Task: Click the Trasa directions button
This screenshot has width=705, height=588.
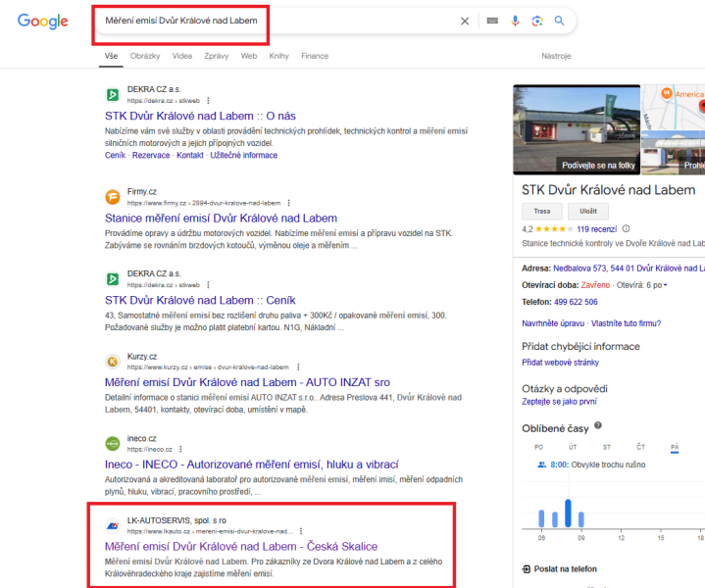Action: coord(542,212)
